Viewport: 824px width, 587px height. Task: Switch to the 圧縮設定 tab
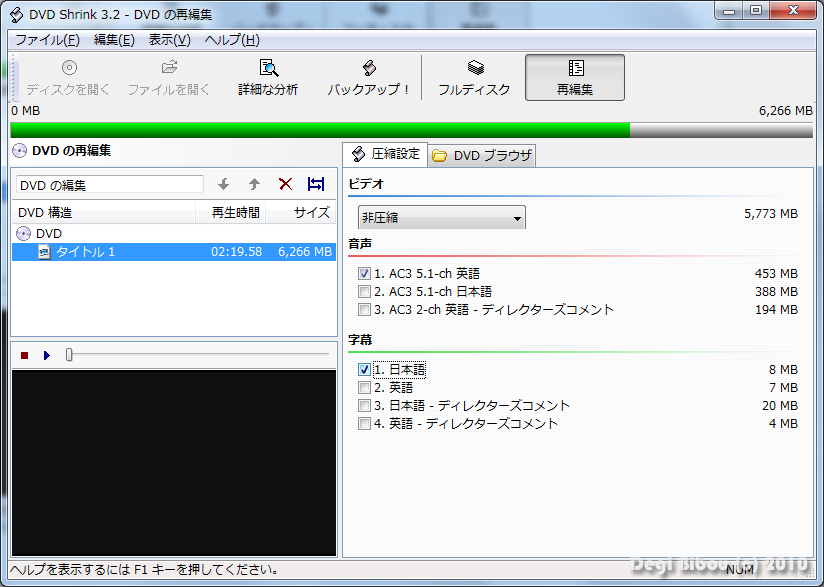pos(385,154)
